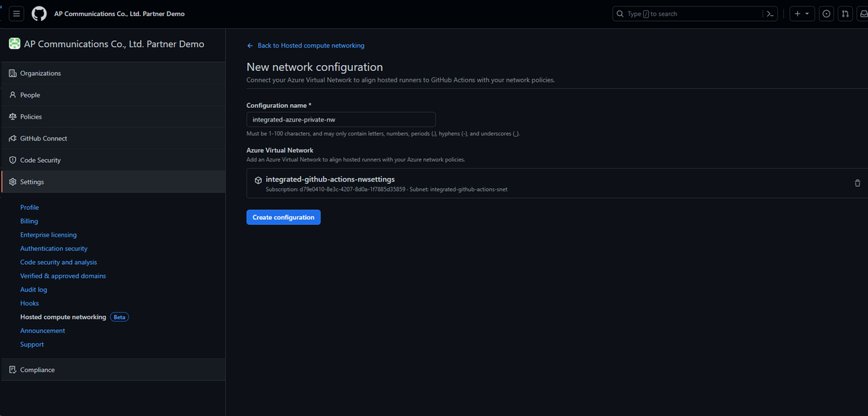Screen dimensions: 868x416
Task: Click the integrated-github-actions-nwsettings name
Action: pos(331,179)
